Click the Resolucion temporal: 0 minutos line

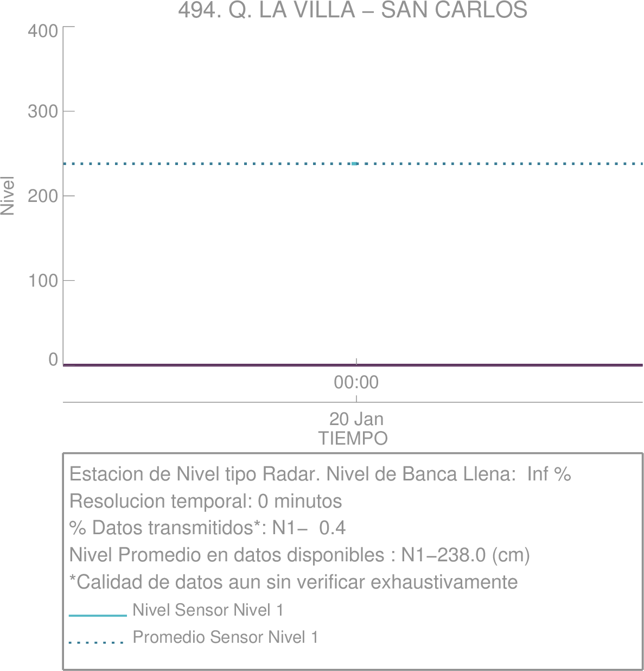206,501
